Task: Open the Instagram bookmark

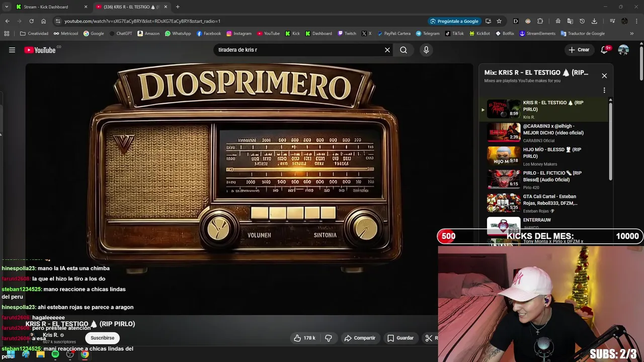Action: (x=239, y=34)
